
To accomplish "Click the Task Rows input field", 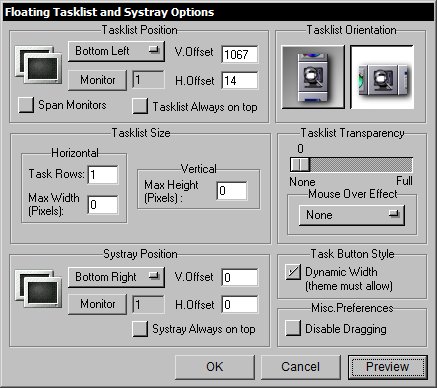I will point(103,175).
